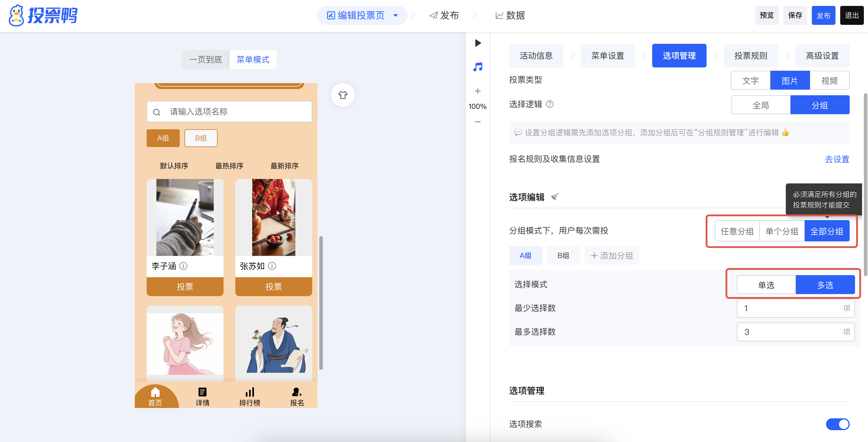The height and width of the screenshot is (442, 868).
Task: Click the music note icon
Action: coord(477,67)
